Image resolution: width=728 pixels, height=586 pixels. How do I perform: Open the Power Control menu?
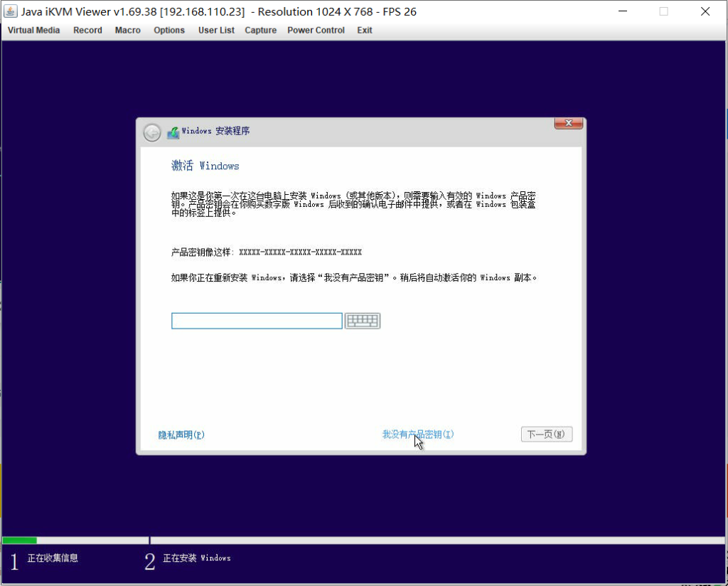point(316,31)
